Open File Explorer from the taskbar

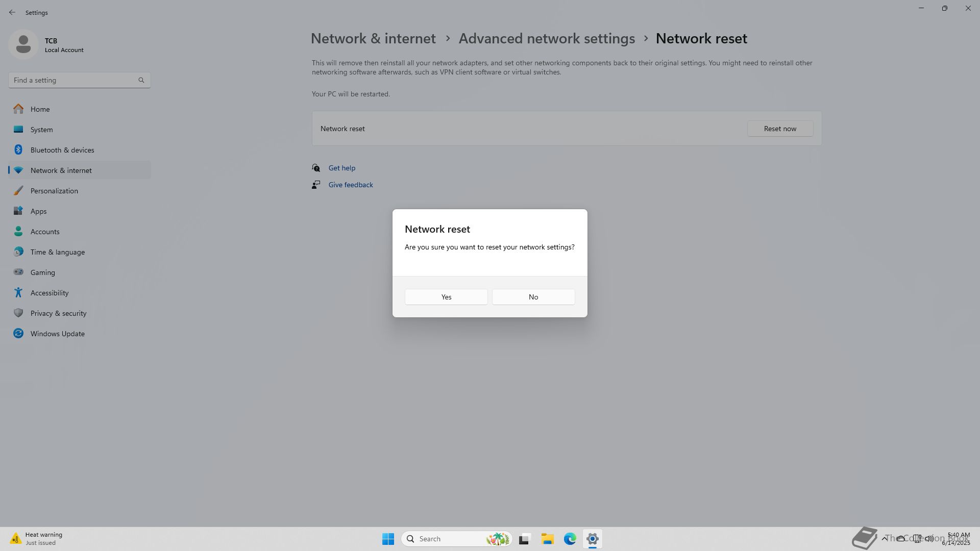click(x=547, y=539)
